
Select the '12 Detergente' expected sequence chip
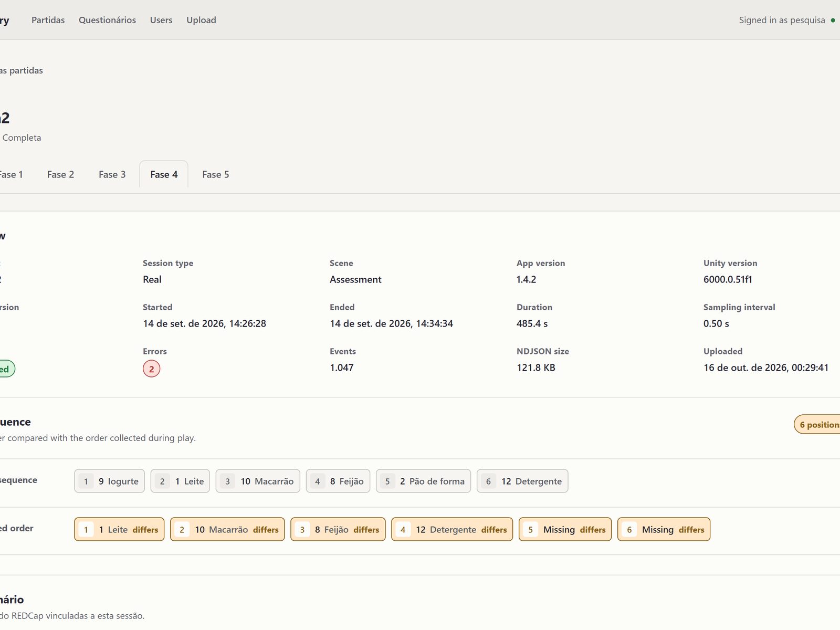[x=522, y=481]
